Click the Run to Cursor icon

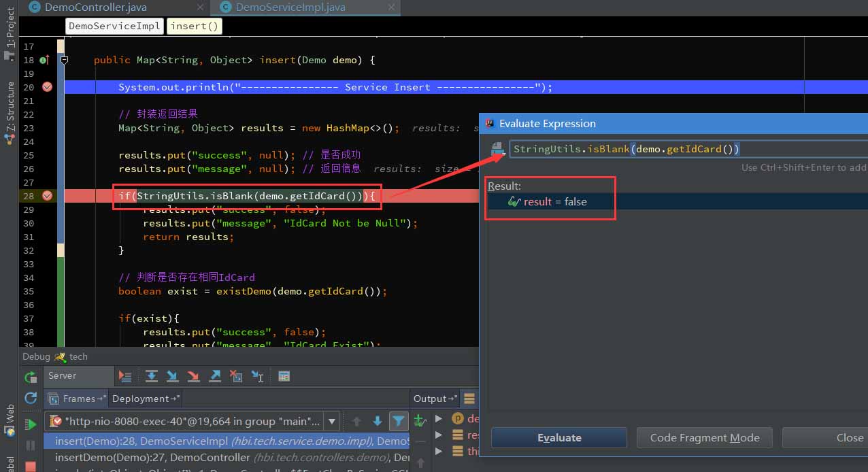(x=258, y=376)
